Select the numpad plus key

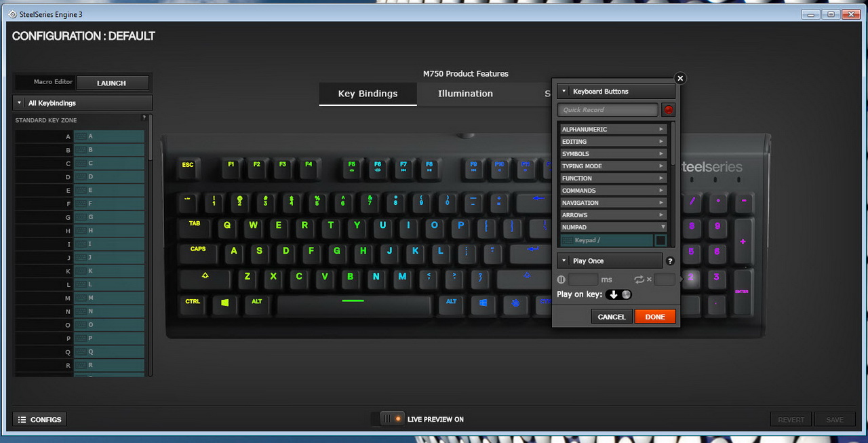click(x=743, y=242)
